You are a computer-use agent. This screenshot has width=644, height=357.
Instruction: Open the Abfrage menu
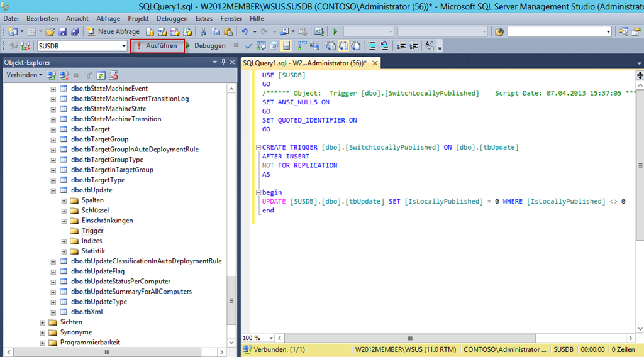click(x=108, y=18)
